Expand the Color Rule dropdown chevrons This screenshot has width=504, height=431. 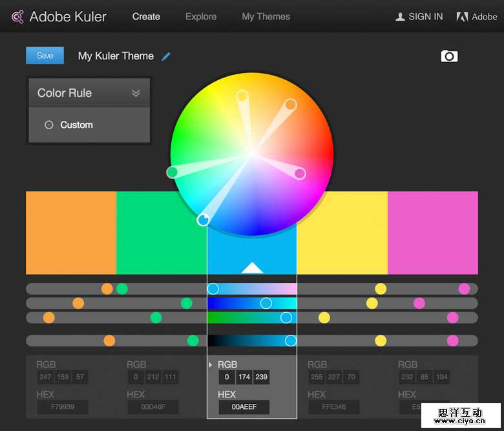[136, 93]
